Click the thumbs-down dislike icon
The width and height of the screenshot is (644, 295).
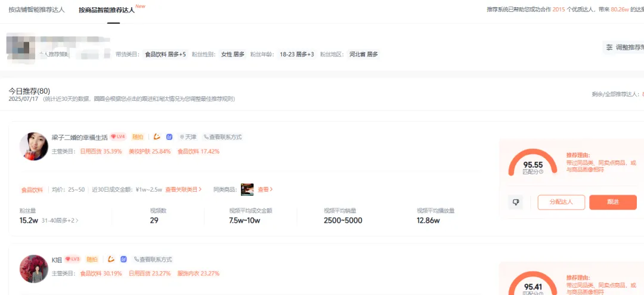tap(515, 202)
